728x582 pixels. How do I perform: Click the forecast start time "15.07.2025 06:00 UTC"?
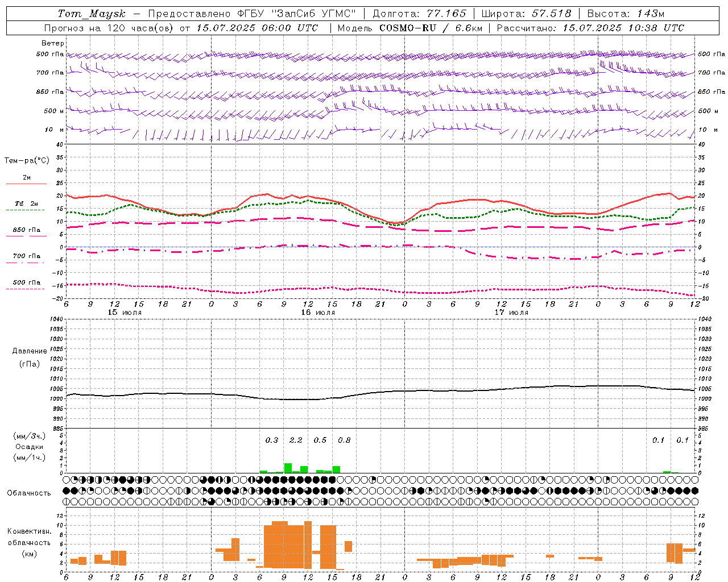257,28
